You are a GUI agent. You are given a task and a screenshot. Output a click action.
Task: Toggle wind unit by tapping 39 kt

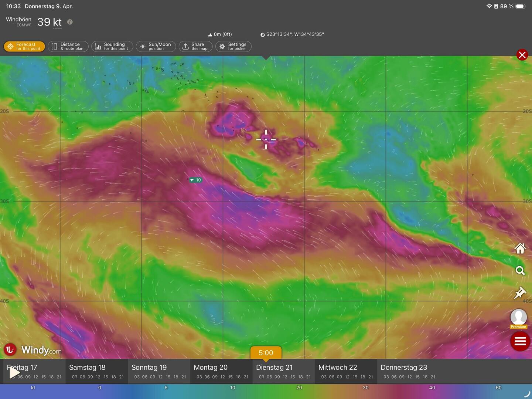50,22
